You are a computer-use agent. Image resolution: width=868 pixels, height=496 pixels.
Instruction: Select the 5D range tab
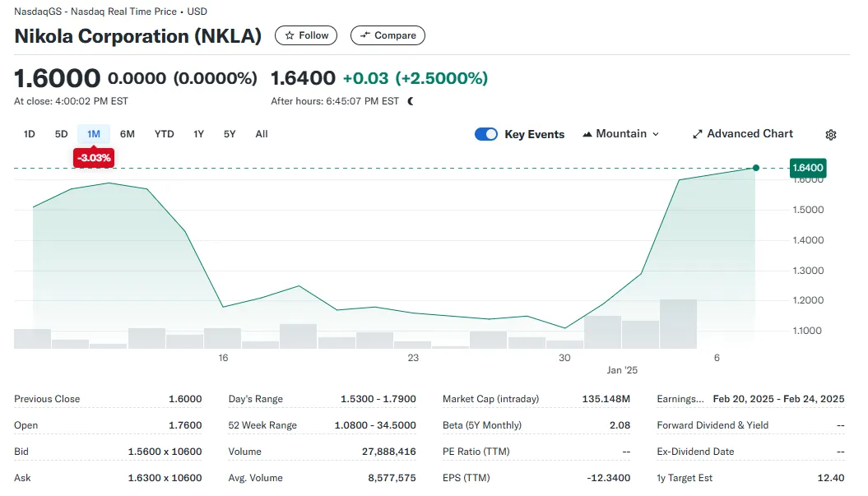pyautogui.click(x=61, y=134)
